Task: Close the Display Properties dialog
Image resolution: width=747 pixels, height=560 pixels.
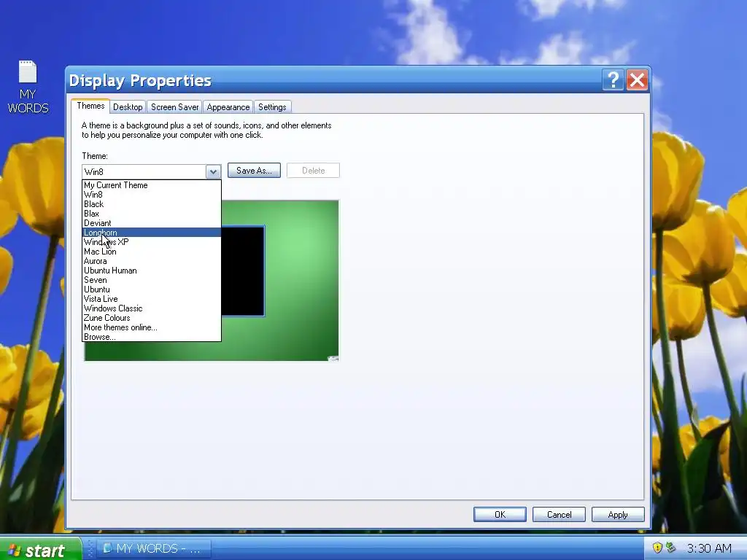Action: (x=637, y=80)
